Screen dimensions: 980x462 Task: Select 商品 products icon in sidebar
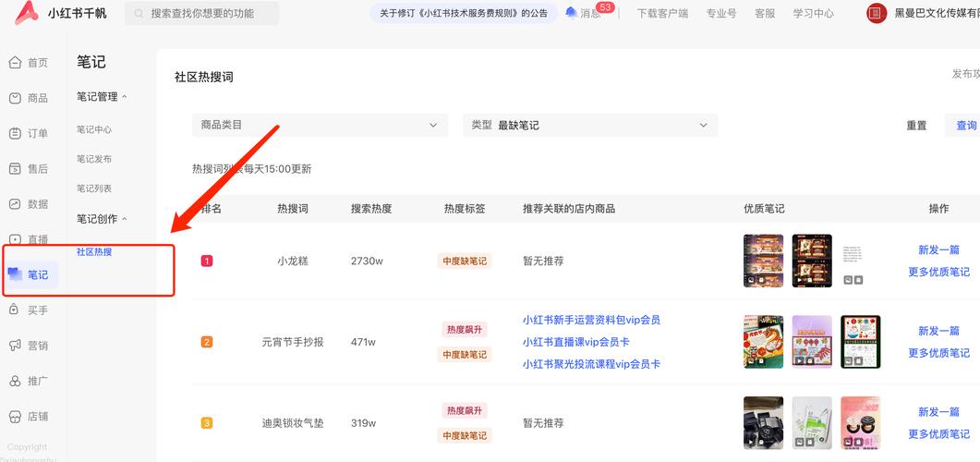pos(15,98)
